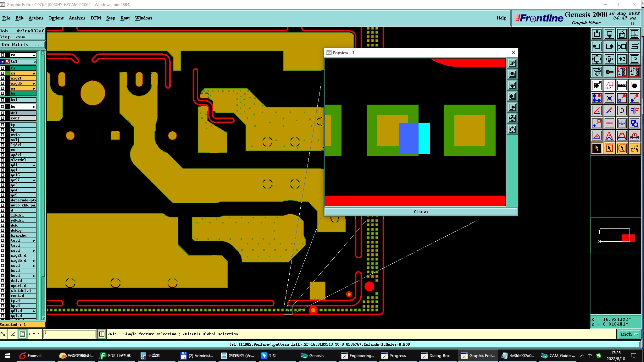Select the measure ruler tool
Screen dimensions: 644x362
(x=622, y=85)
